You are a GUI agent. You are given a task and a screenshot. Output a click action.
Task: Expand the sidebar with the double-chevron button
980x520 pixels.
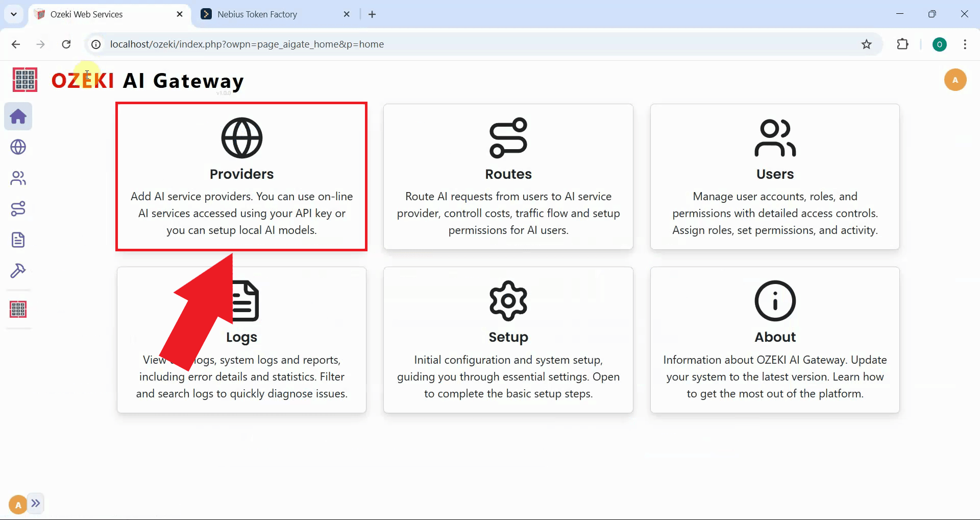pos(36,503)
